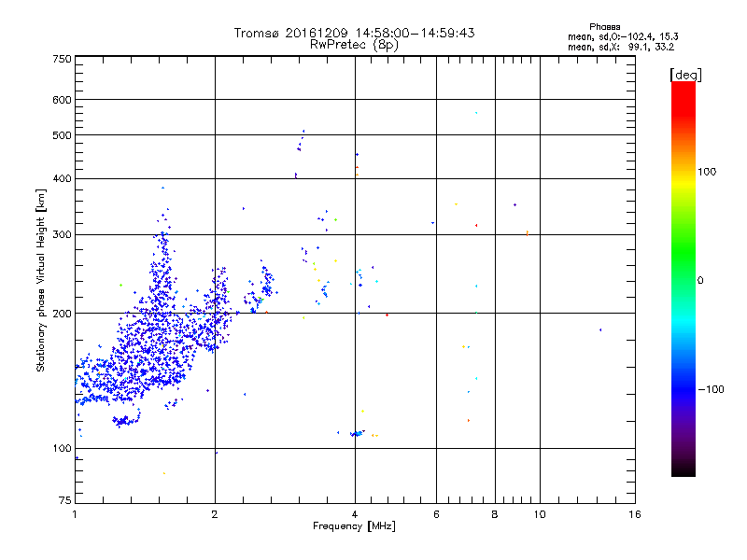Screen dimensions: 747x560
Task: Click the frequency-axis tick label '2'
Action: point(215,514)
